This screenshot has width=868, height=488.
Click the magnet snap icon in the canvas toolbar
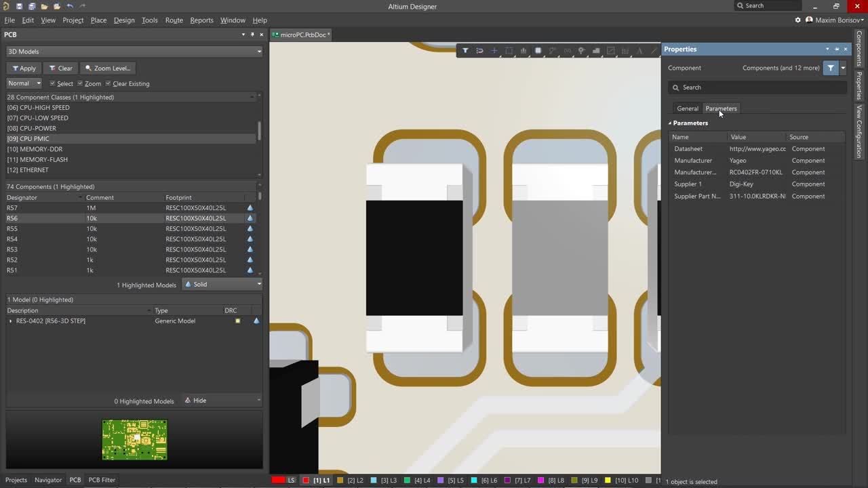point(479,51)
